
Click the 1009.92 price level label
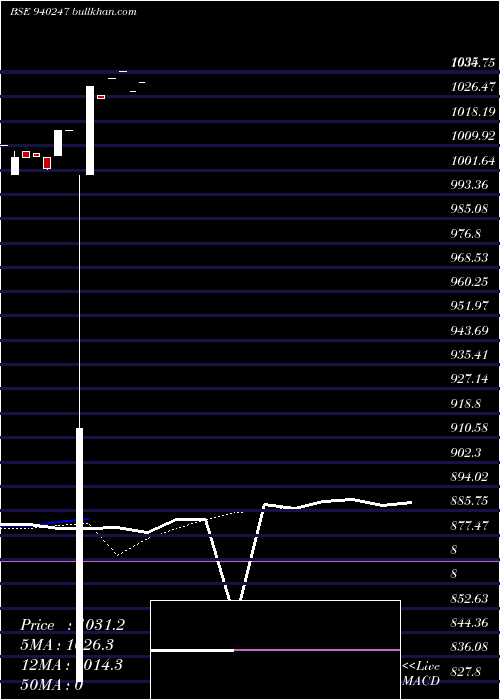click(473, 136)
